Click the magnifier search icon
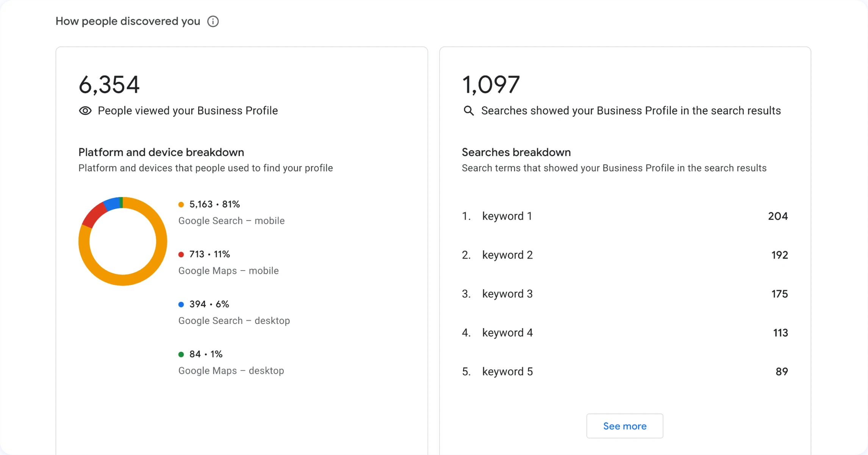The image size is (868, 455). (x=469, y=111)
